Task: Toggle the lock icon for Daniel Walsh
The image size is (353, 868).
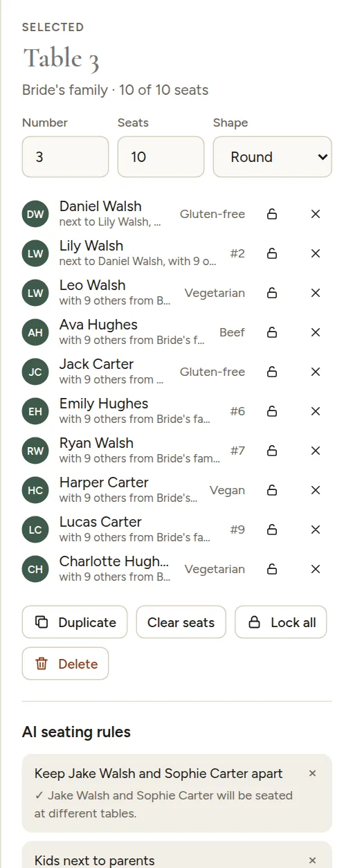Action: 272,214
